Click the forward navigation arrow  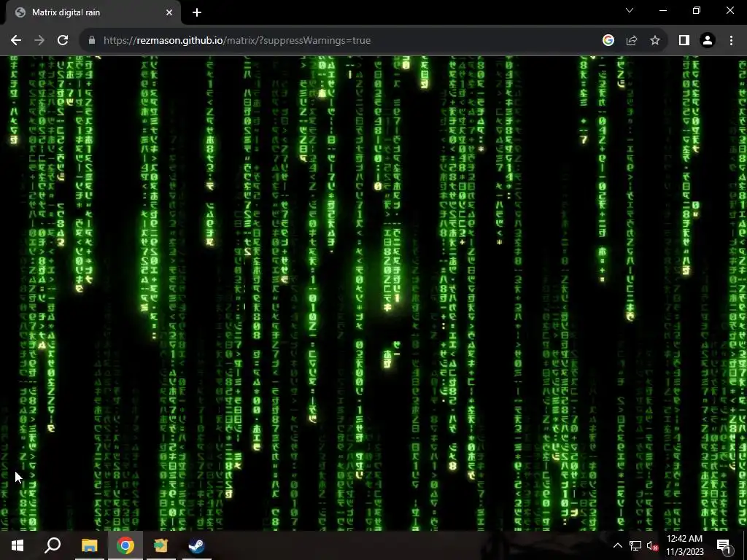coord(39,41)
